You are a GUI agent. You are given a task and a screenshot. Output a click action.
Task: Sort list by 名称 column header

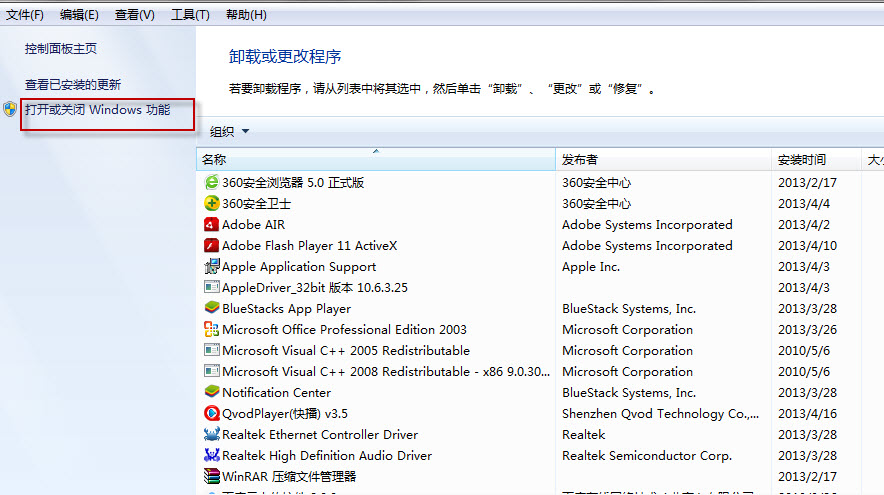pyautogui.click(x=375, y=160)
